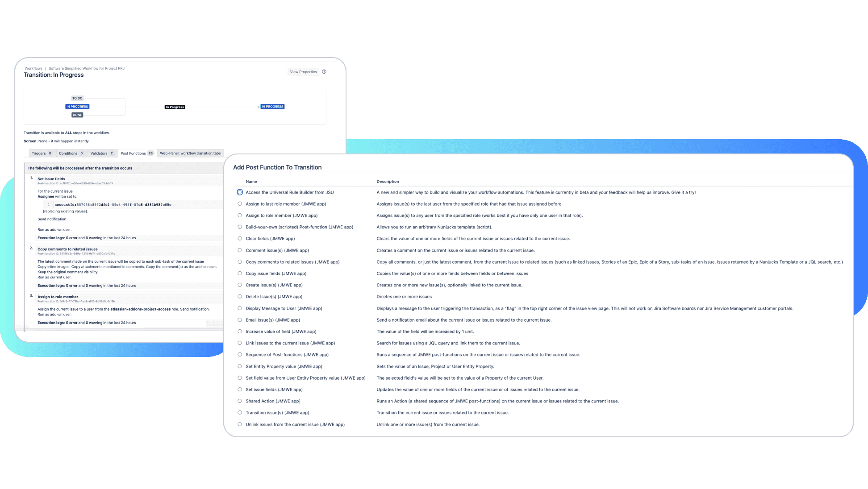The image size is (868, 489).
Task: Click the accountId code line
Action: 113,205
